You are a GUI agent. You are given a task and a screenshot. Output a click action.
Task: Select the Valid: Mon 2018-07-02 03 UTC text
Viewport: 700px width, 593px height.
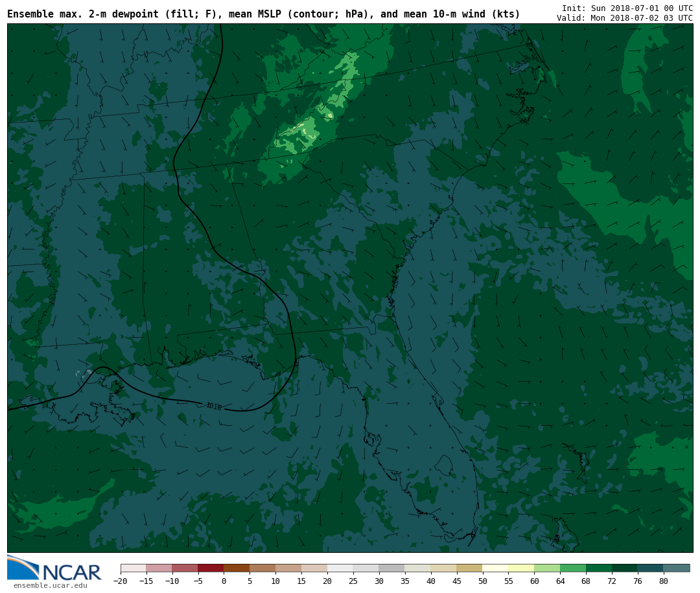(625, 18)
